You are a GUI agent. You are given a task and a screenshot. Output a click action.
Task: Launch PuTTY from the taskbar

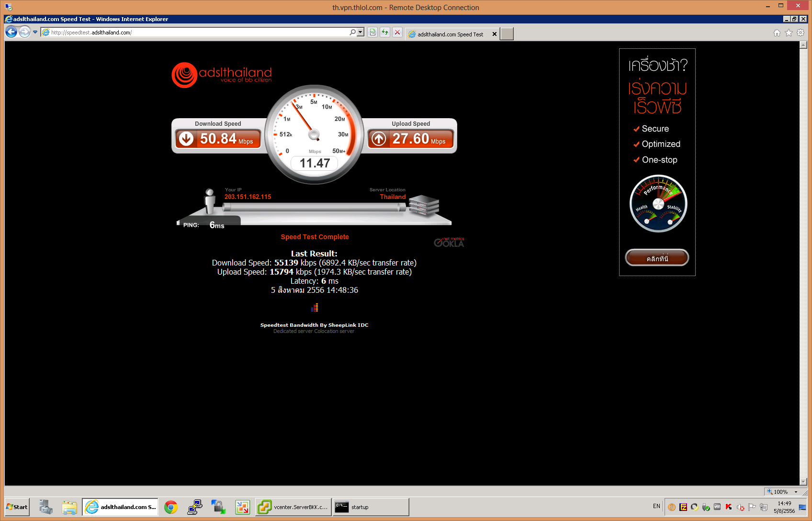pos(195,507)
